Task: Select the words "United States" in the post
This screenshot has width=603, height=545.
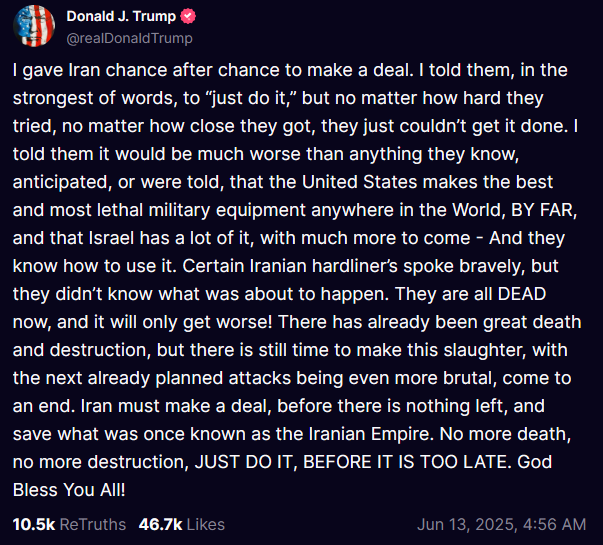Action: click(360, 182)
